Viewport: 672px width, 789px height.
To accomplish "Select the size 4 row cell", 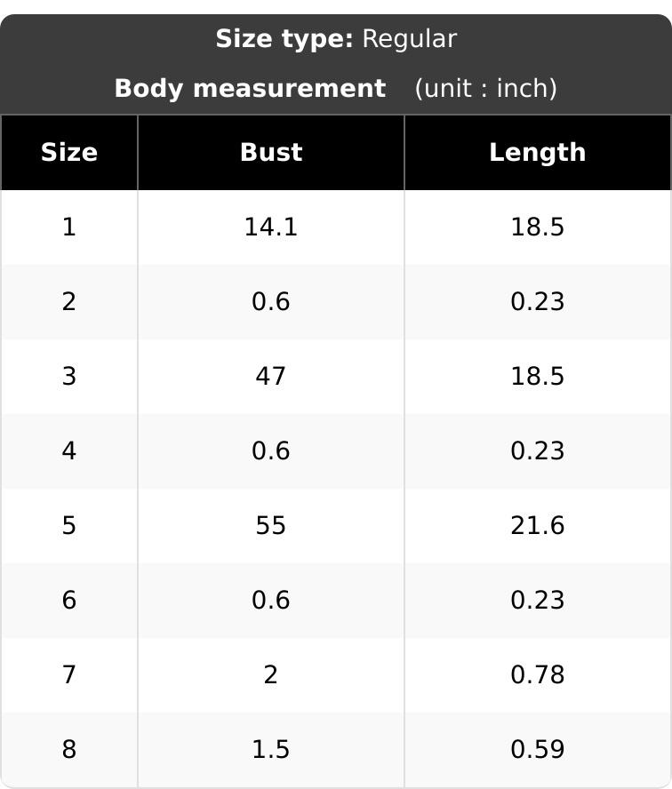I will tap(69, 450).
